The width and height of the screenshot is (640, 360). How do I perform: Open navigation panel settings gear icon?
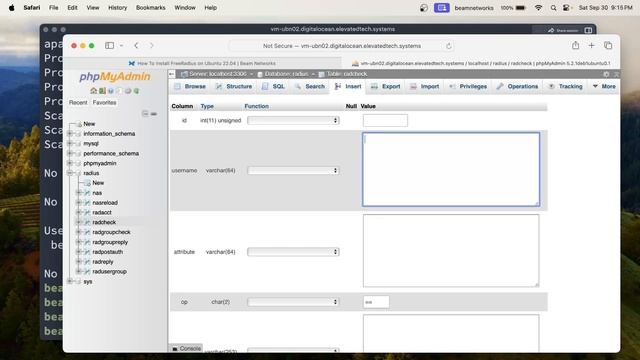coord(128,91)
